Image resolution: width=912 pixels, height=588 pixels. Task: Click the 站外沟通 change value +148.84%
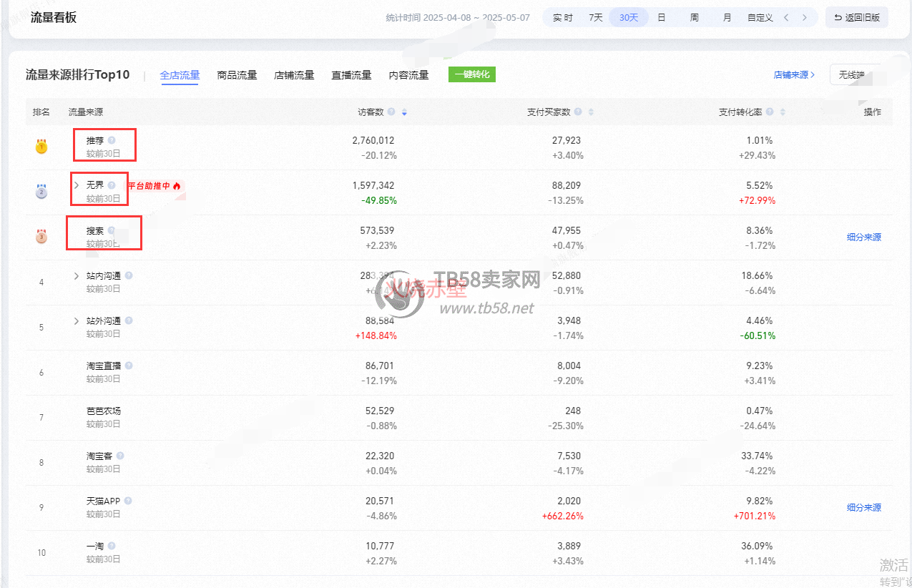375,335
